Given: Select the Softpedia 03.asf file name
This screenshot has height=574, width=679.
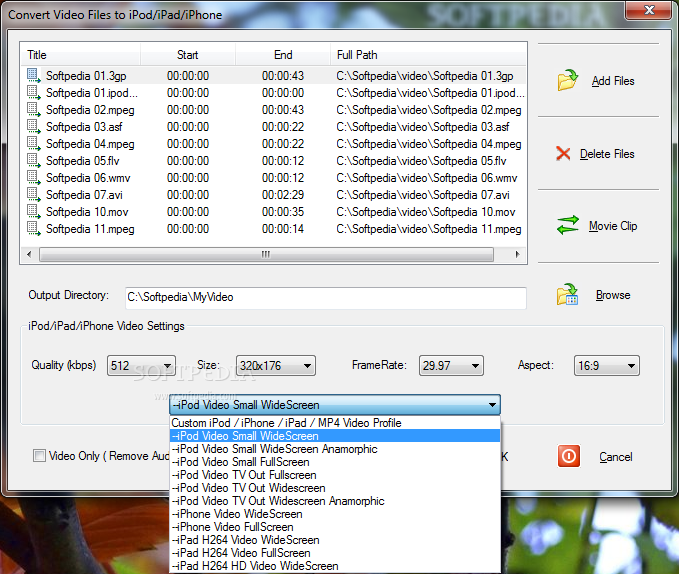Looking at the screenshot, I should coord(84,127).
